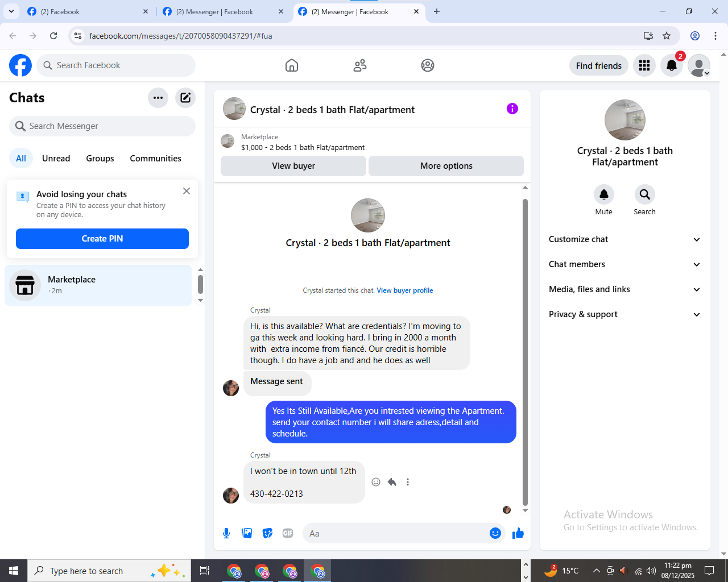The image size is (728, 582).
Task: Click the chat list scrollbar thumb
Action: pyautogui.click(x=200, y=284)
